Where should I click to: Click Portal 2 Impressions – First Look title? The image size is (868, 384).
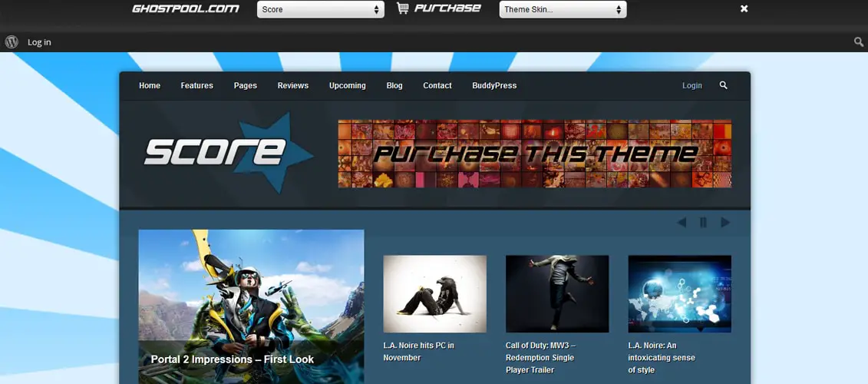(x=232, y=359)
